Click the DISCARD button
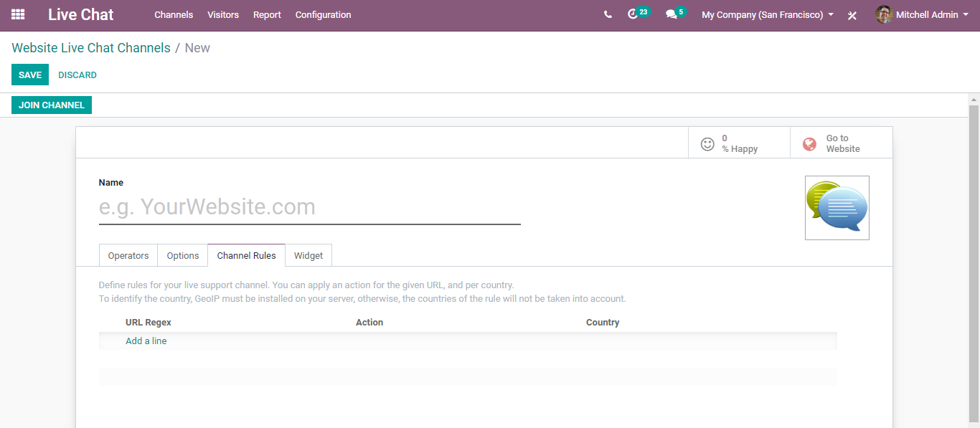This screenshot has height=428, width=980. [77, 75]
